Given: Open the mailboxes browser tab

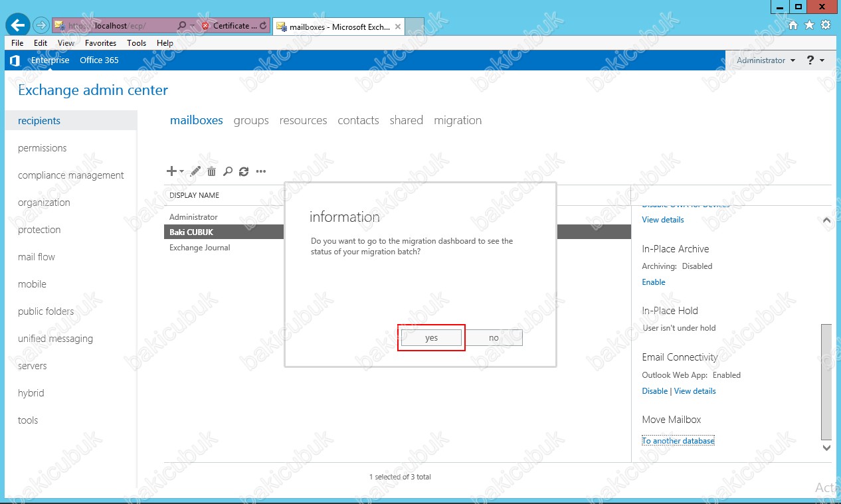Looking at the screenshot, I should [x=338, y=27].
